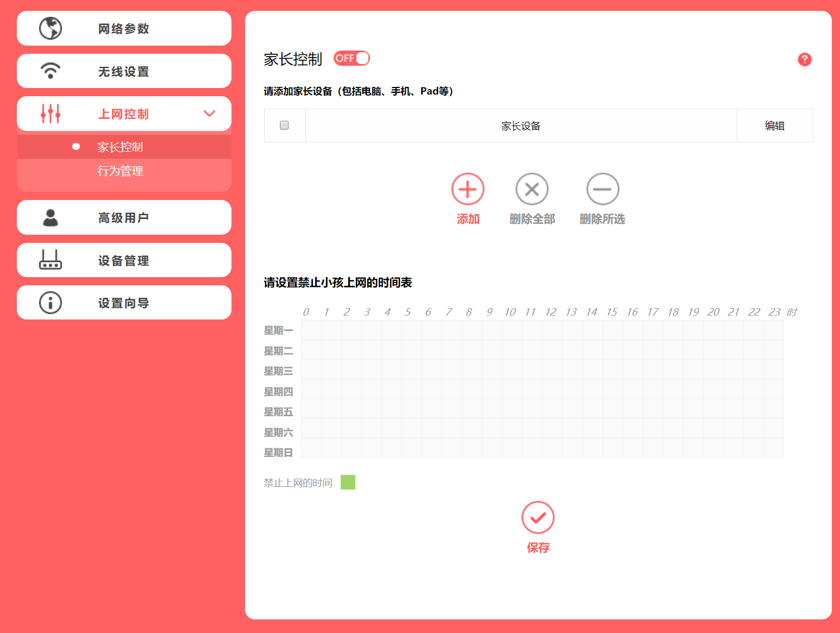Select the 上网控制 menu label
This screenshot has width=840, height=633.
click(123, 114)
